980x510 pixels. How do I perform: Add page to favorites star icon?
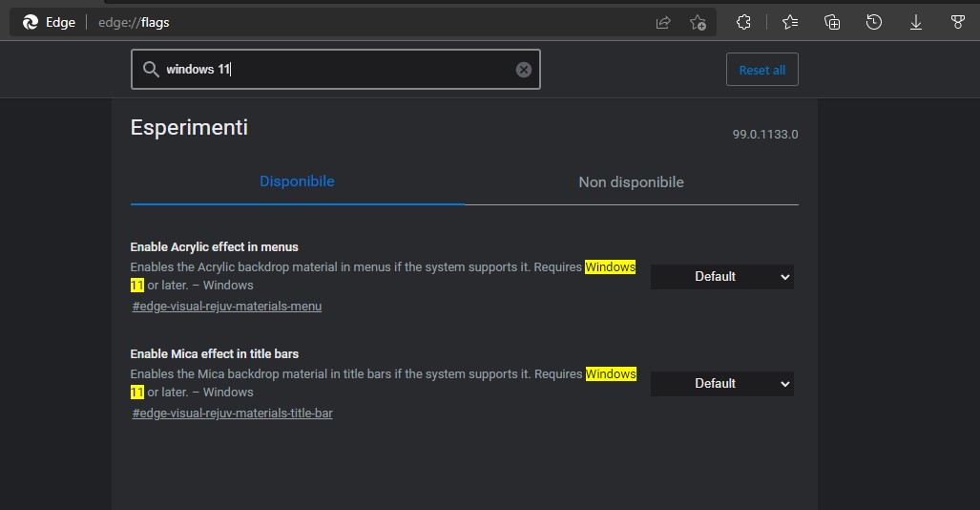tap(699, 23)
